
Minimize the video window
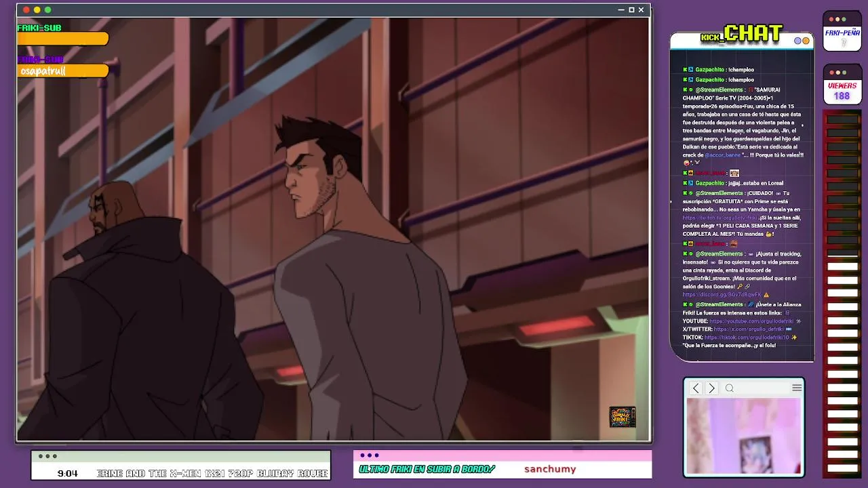621,10
